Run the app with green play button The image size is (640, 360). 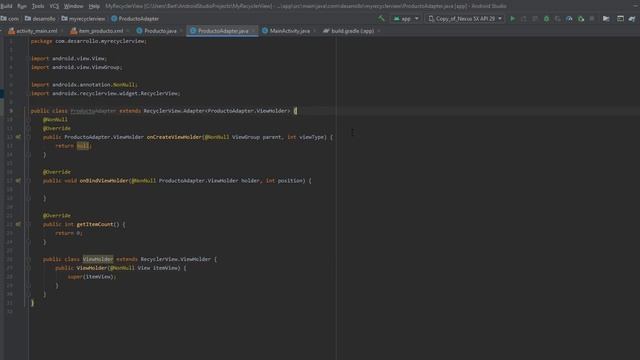(x=513, y=19)
